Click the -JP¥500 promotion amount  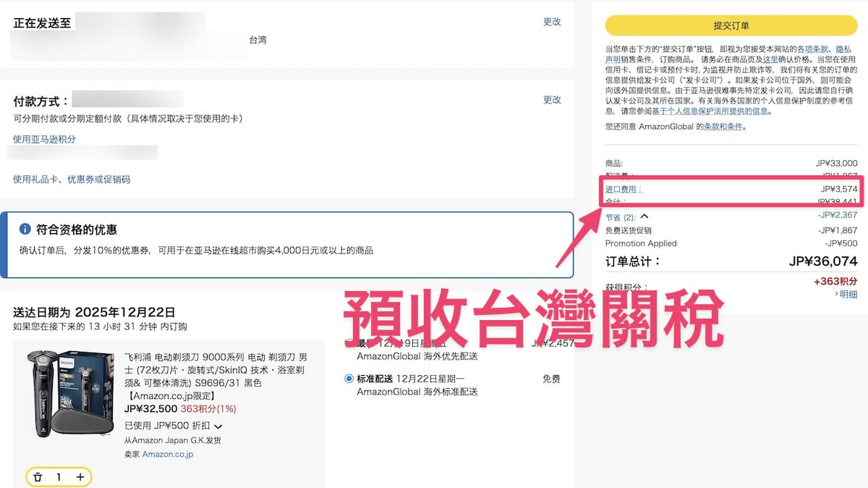coord(841,243)
